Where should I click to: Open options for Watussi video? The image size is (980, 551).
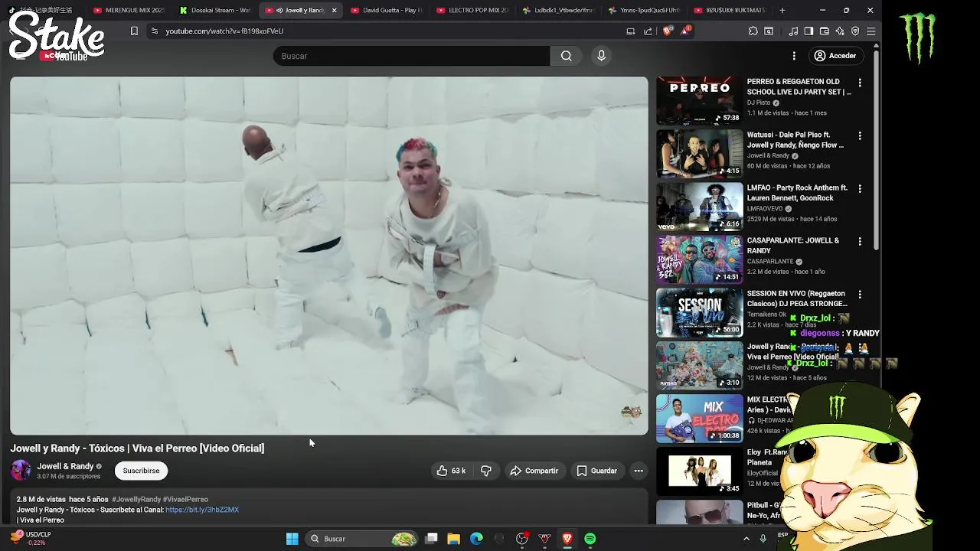tap(860, 135)
